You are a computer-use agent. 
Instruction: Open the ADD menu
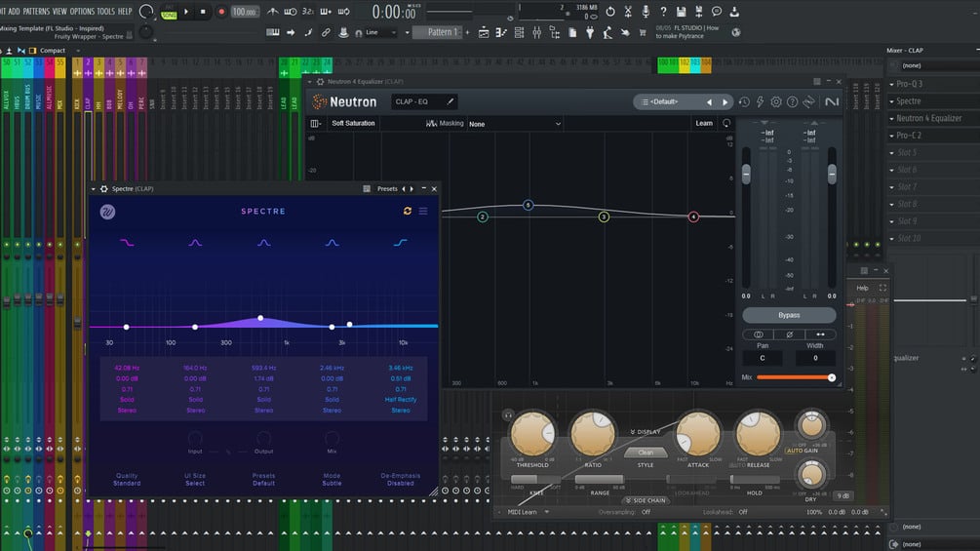pyautogui.click(x=14, y=12)
